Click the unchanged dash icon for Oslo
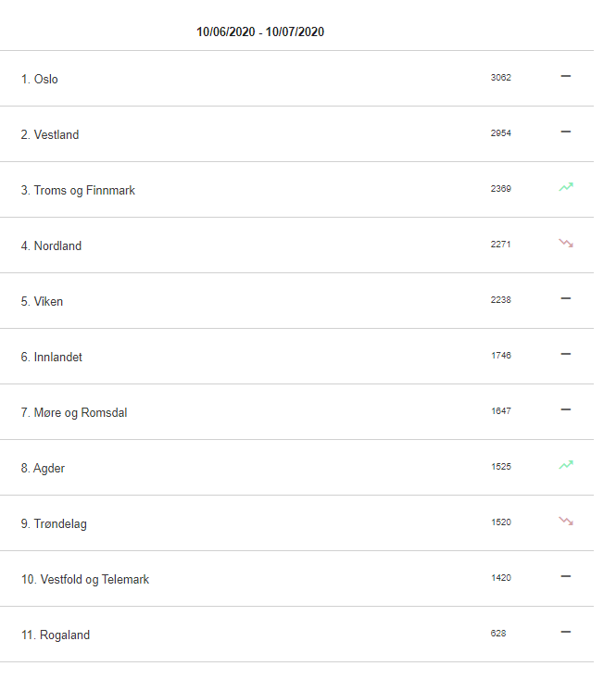The height and width of the screenshot is (679, 616). (566, 76)
